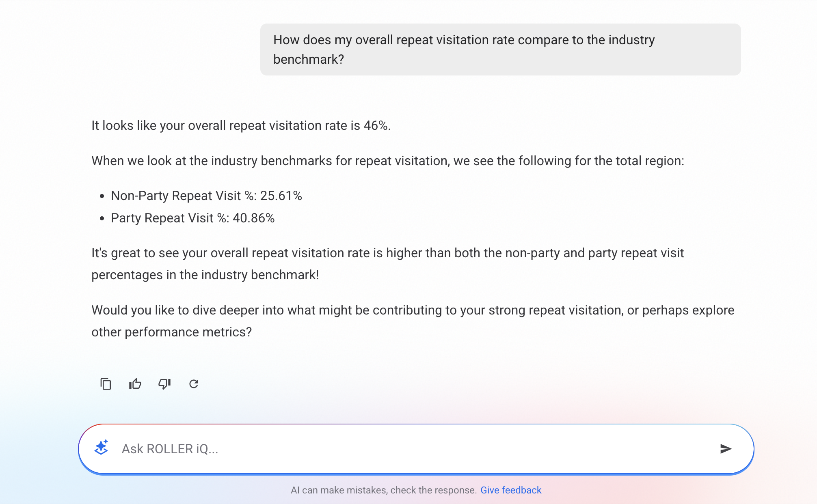Screen dimensions: 817x504
Task: Click the sentence stating the 46% rate
Action: [x=241, y=126]
